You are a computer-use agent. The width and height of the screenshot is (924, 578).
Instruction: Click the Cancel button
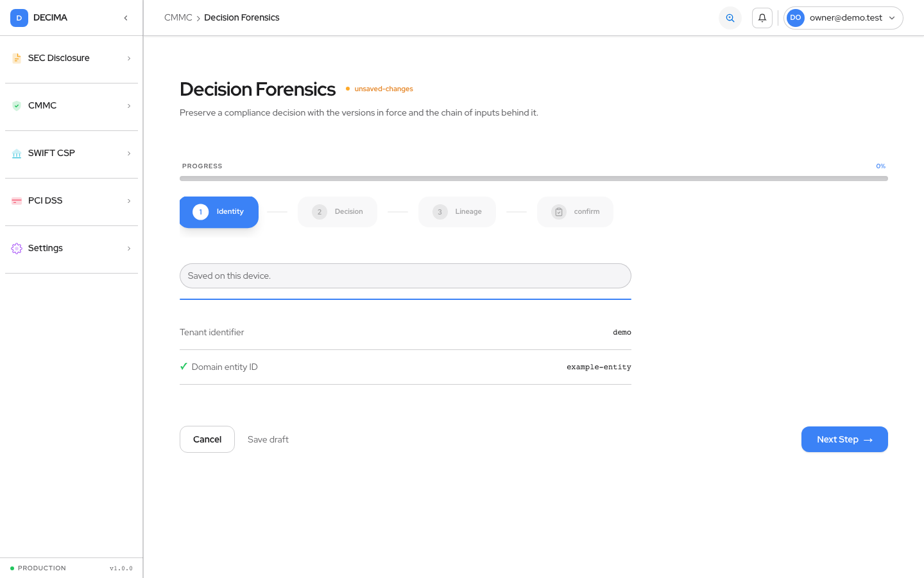point(207,439)
